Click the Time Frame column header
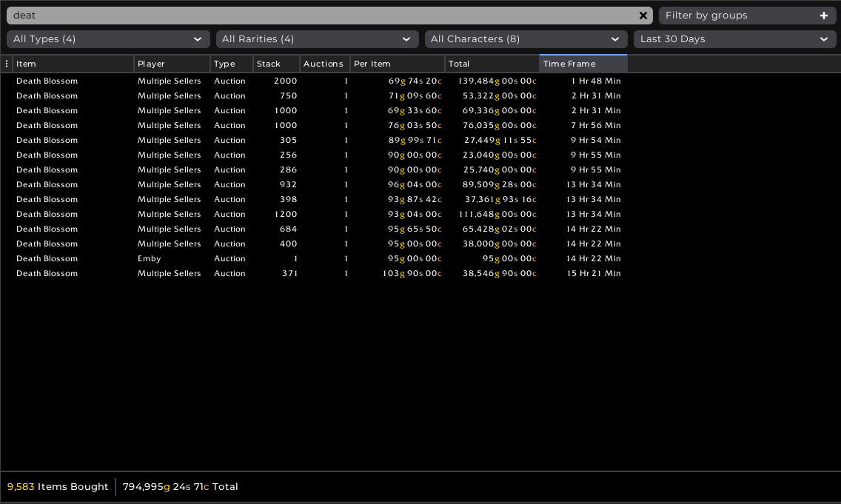The height and width of the screenshot is (504, 841). [x=583, y=64]
